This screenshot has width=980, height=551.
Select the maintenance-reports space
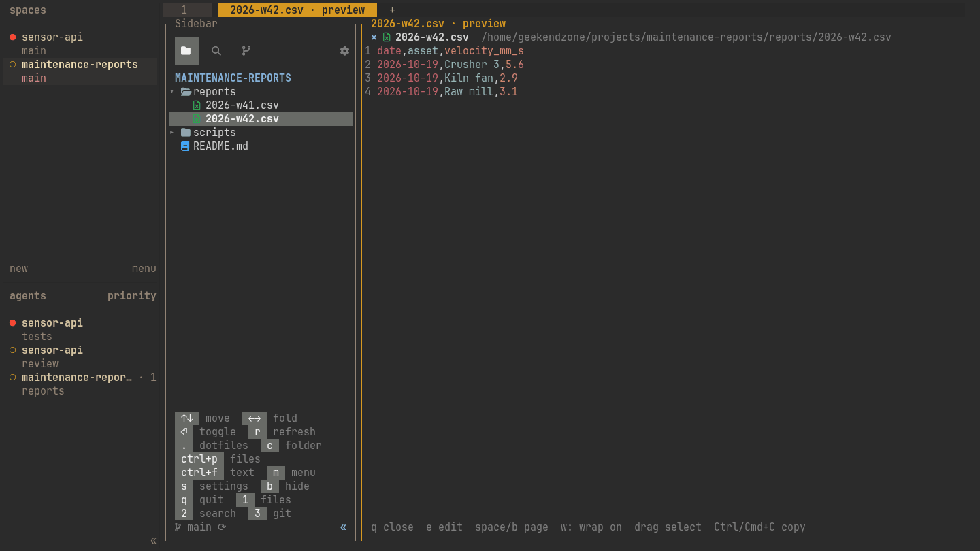(80, 71)
